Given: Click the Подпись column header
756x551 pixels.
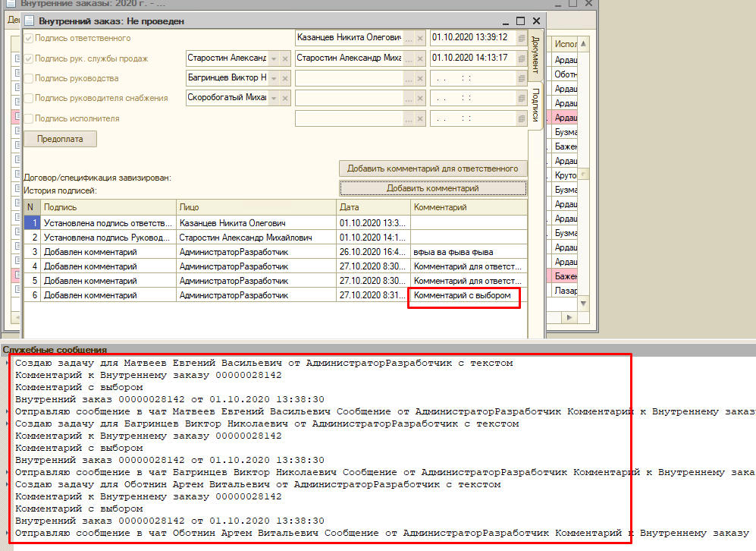Looking at the screenshot, I should (x=108, y=207).
